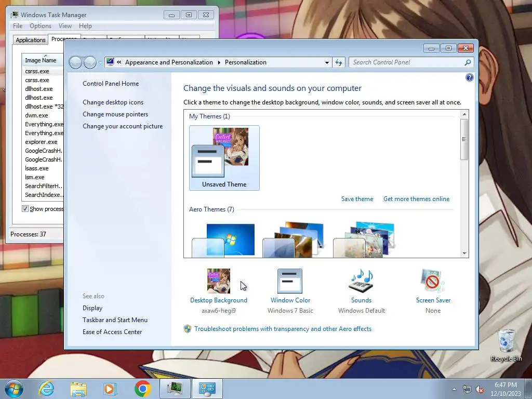Open Ease of Access Center link
The width and height of the screenshot is (532, 399).
pos(112,332)
